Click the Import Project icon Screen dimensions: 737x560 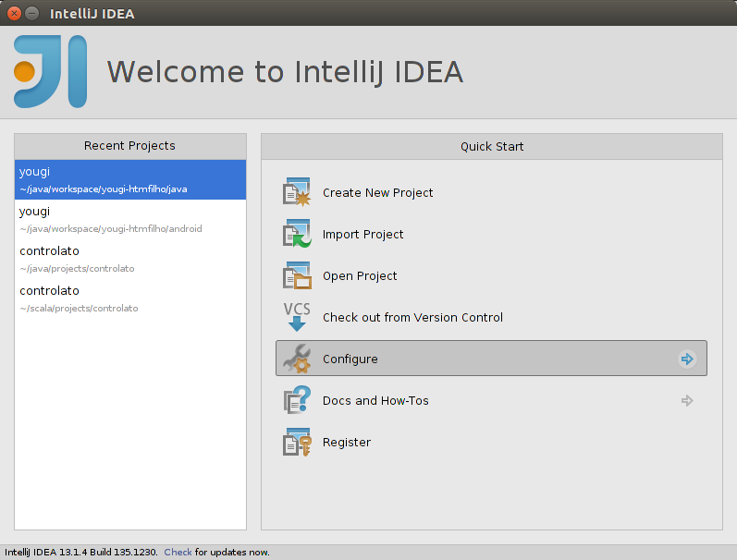click(x=297, y=234)
